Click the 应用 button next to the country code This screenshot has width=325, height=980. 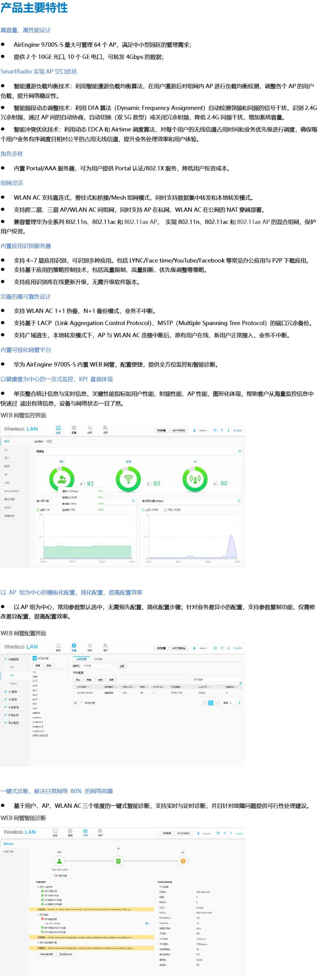[122, 666]
